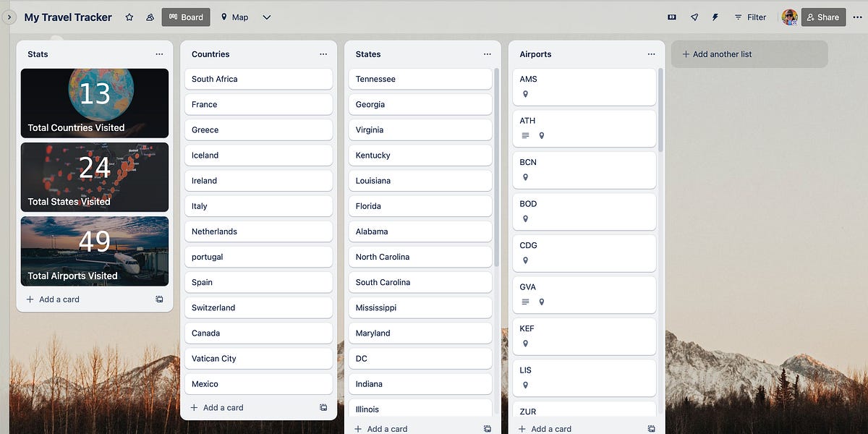This screenshot has height=434, width=868.
Task: Select the Board view tab
Action: click(x=185, y=17)
